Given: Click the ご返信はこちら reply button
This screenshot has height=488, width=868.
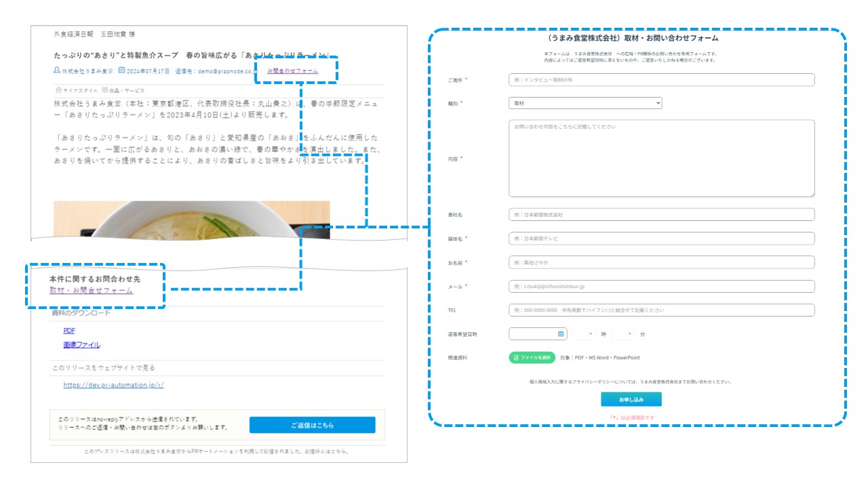Looking at the screenshot, I should coord(312,425).
